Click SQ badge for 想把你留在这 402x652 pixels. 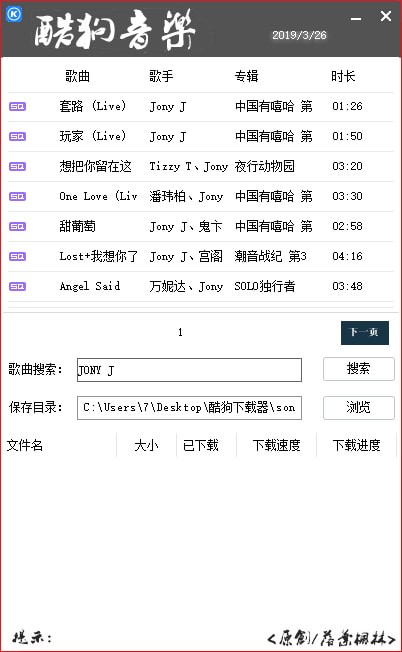(x=17, y=167)
